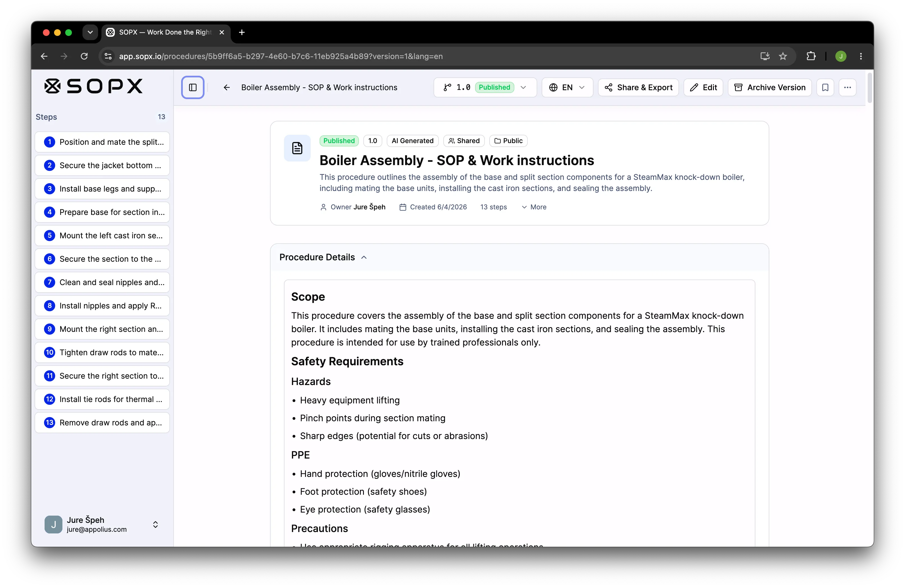The width and height of the screenshot is (905, 588).
Task: Select step 7 Clean and seal nipples
Action: tap(102, 282)
